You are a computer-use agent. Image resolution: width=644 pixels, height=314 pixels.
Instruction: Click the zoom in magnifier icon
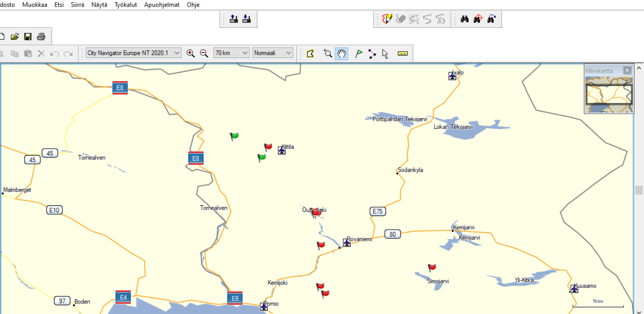[x=191, y=53]
